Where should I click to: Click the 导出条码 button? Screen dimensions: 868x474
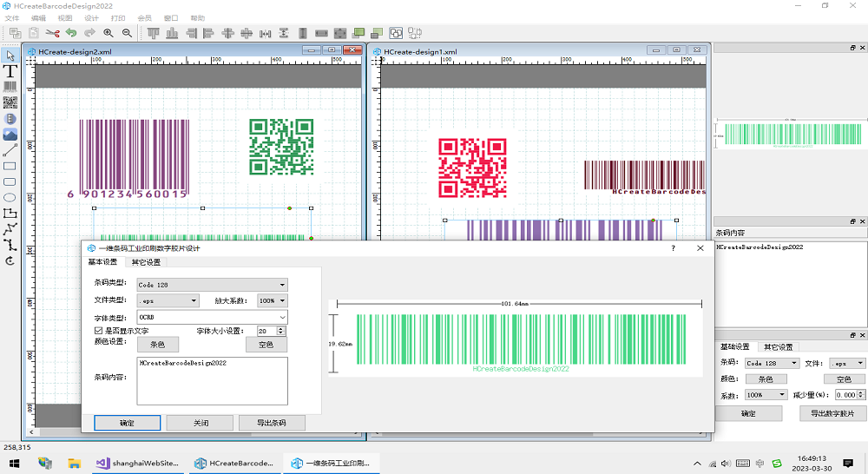point(273,423)
